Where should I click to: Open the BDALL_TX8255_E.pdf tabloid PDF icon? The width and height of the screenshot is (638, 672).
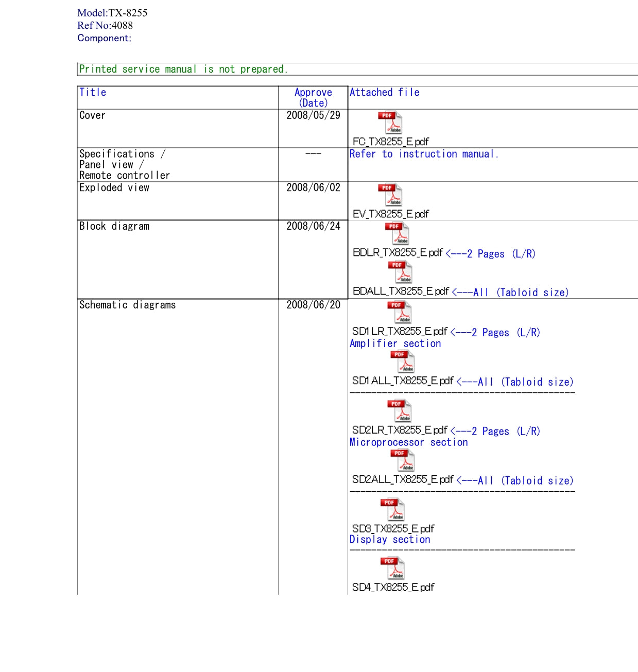click(401, 272)
